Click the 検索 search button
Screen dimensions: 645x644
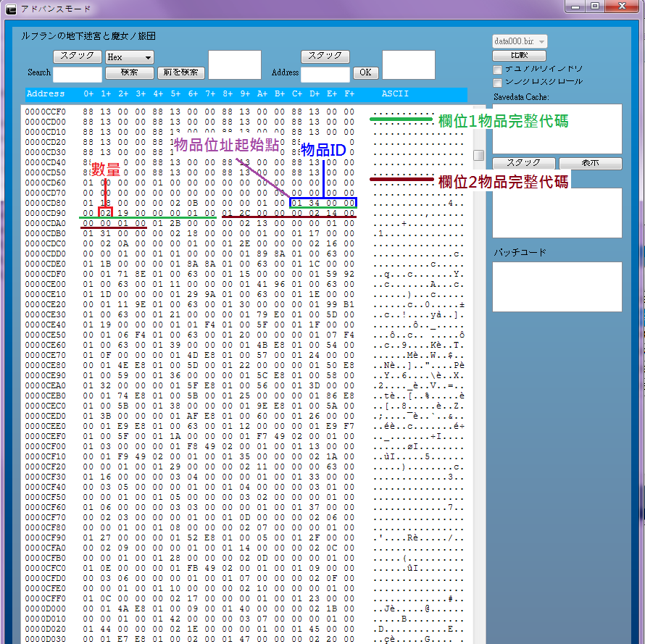click(x=129, y=73)
